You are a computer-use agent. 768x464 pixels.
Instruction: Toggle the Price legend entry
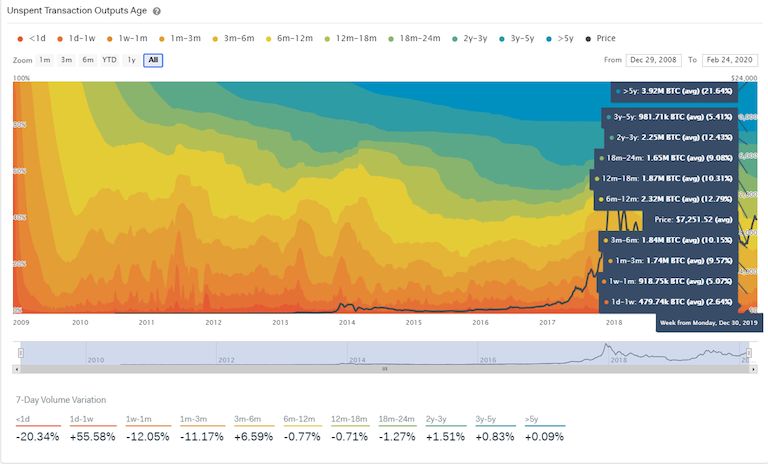pyautogui.click(x=600, y=38)
